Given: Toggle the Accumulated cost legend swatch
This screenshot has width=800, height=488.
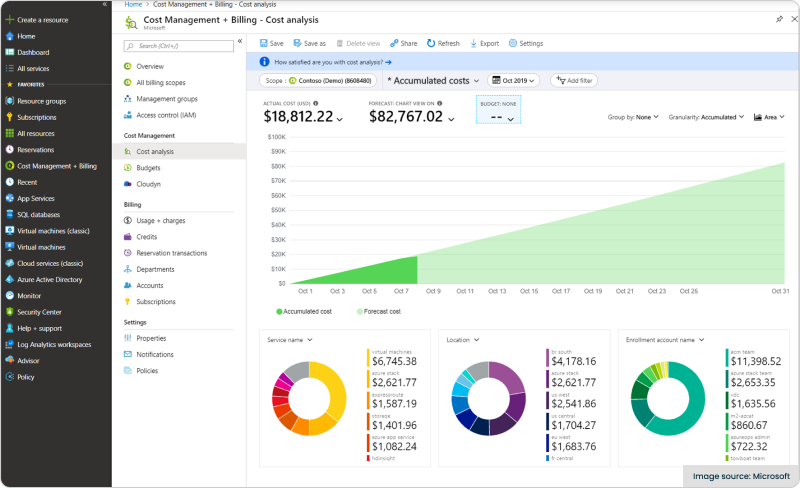Looking at the screenshot, I should click(x=279, y=311).
